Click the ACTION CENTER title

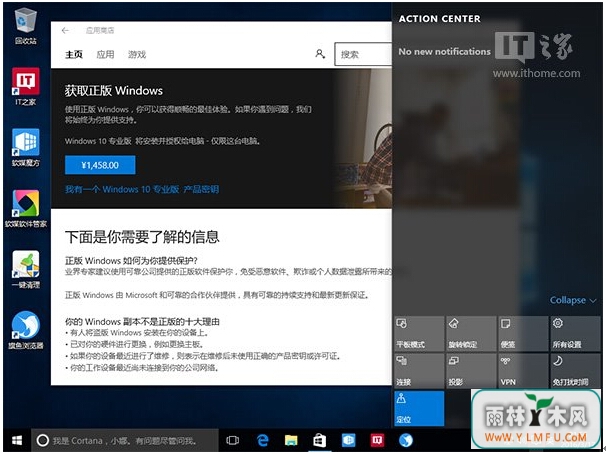click(x=439, y=19)
